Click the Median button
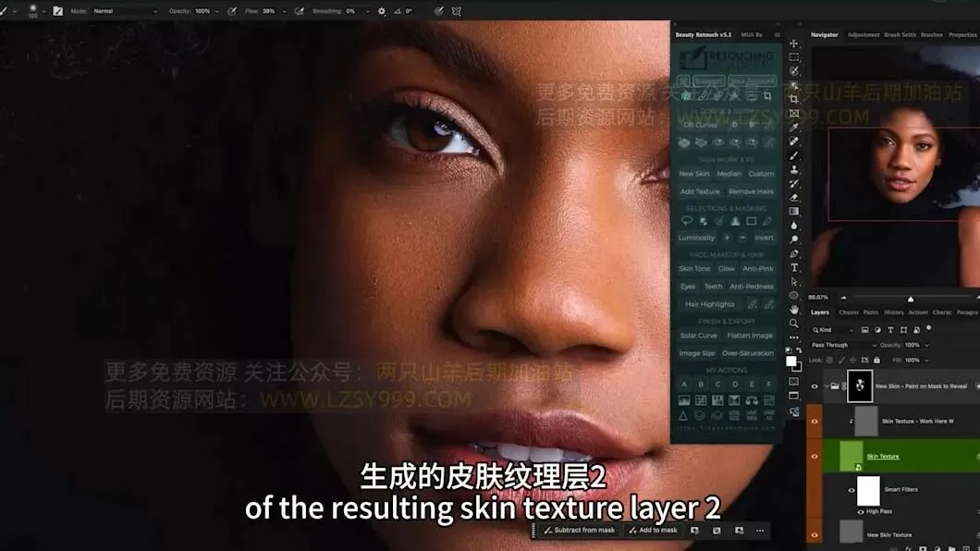980x551 pixels. 729,174
